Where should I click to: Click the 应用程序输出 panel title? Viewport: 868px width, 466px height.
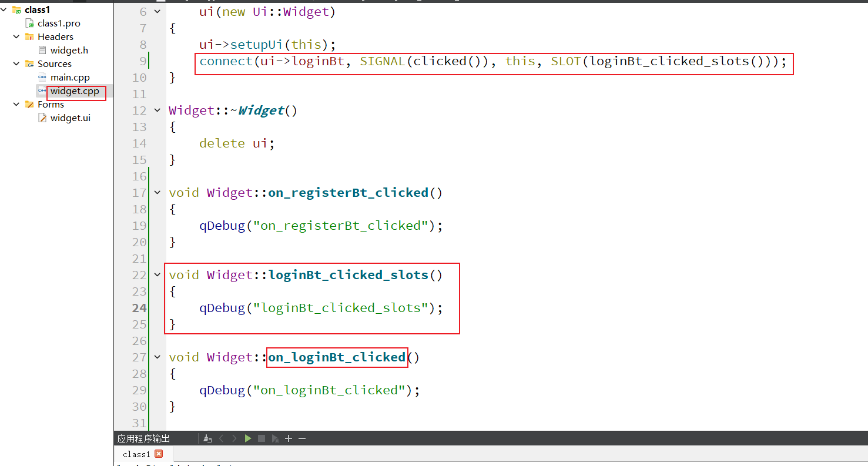point(143,438)
